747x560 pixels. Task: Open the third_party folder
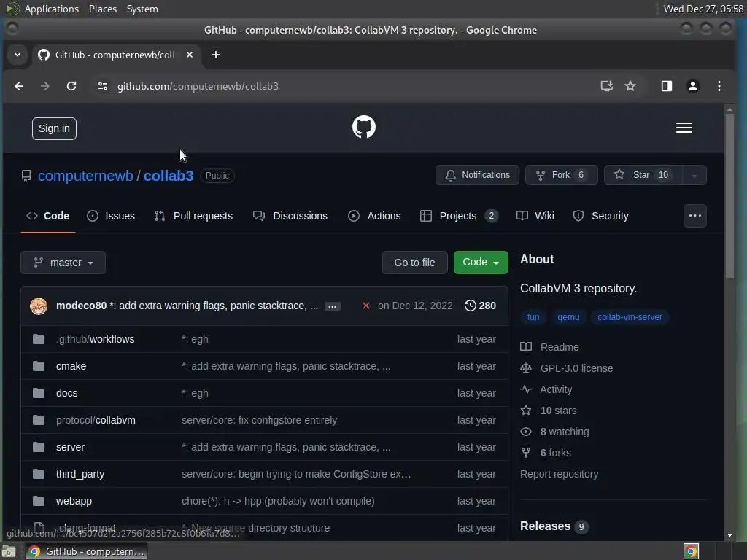pyautogui.click(x=80, y=474)
